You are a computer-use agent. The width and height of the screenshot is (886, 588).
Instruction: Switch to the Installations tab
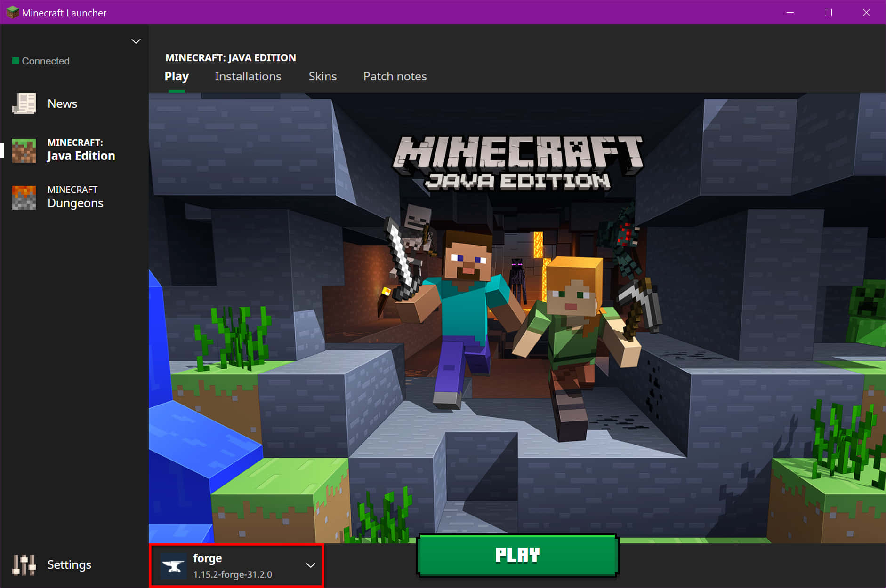coord(248,76)
